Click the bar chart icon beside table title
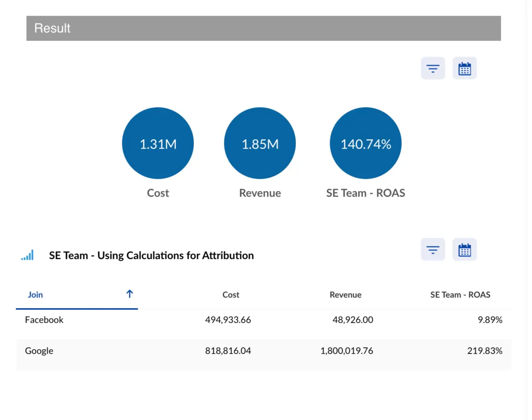This screenshot has width=532, height=420. [x=27, y=255]
